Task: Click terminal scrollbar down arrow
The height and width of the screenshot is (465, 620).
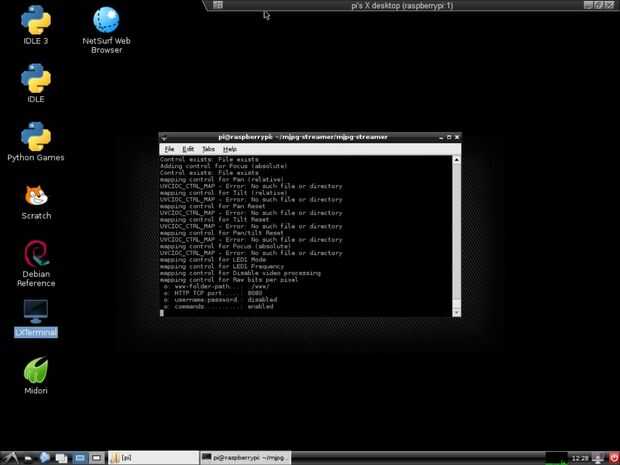Action: click(x=456, y=313)
